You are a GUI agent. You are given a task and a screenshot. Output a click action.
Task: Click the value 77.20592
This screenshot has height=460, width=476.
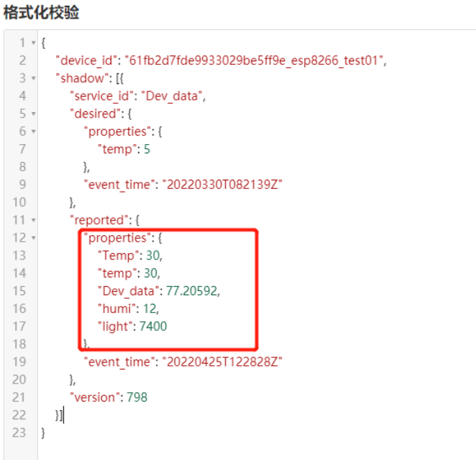point(192,291)
